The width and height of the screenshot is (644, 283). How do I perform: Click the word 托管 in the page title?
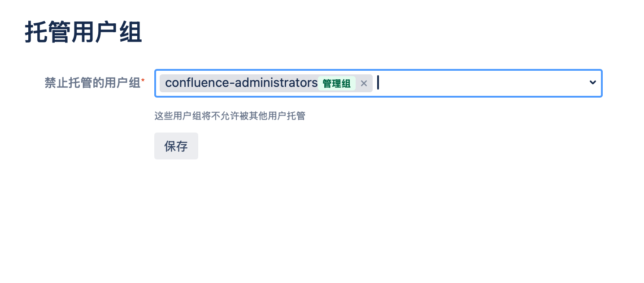48,33
